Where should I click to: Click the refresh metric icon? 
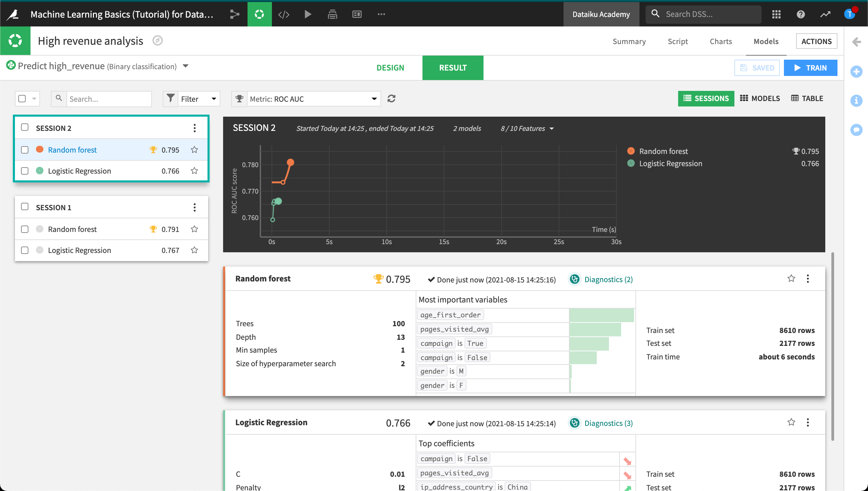392,99
